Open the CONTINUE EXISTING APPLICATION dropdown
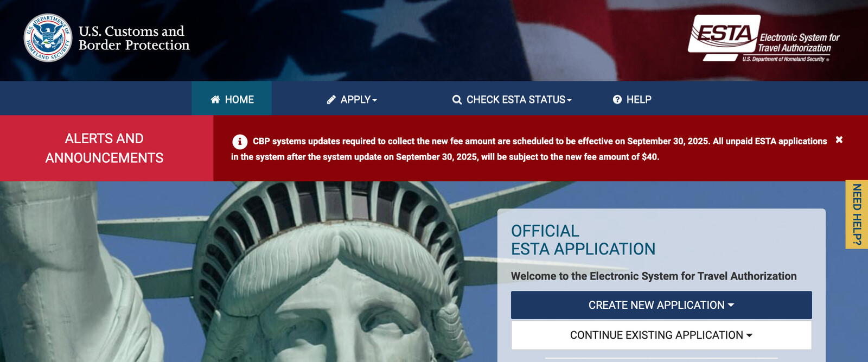 (x=661, y=335)
